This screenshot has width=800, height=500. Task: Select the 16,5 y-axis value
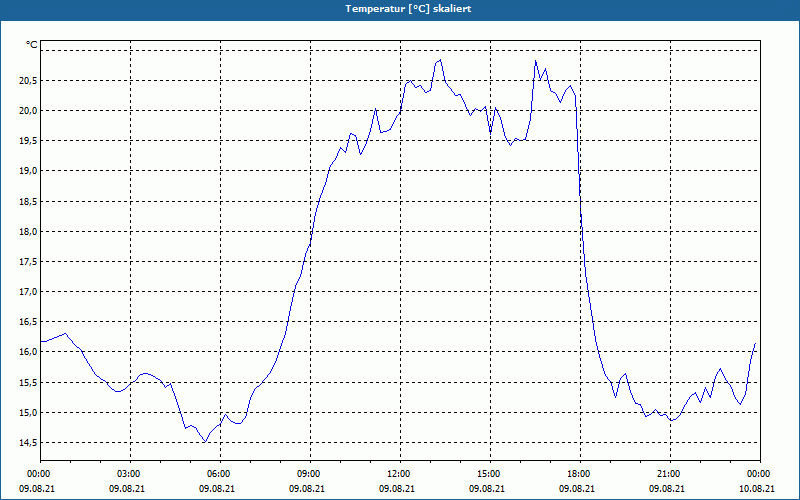click(x=29, y=322)
